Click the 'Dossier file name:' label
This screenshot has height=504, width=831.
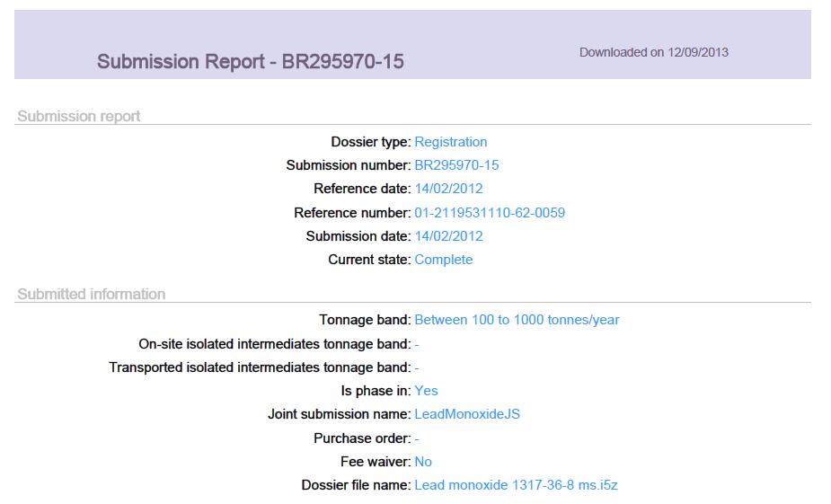point(356,485)
